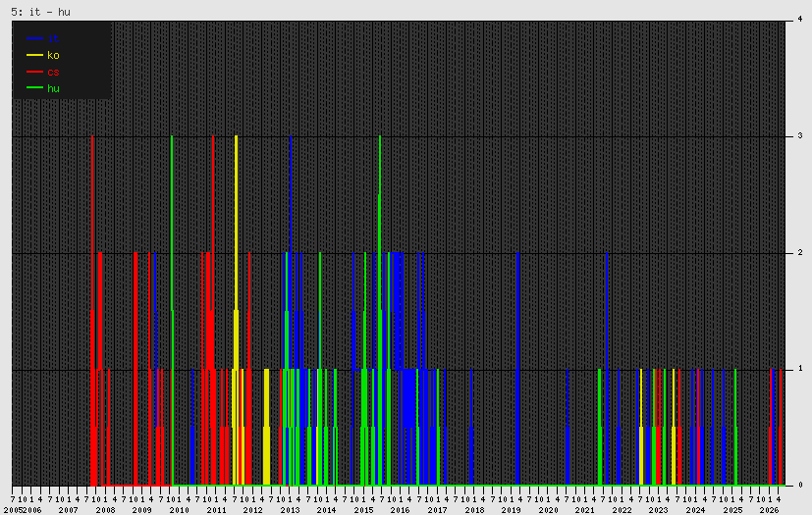Screen dimensions: 812x515
Task: Select the 'it' legend entry
Action: pos(42,38)
